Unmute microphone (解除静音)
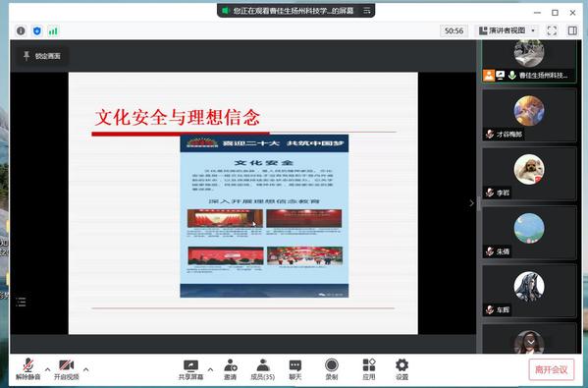This screenshot has height=388, width=588. click(28, 369)
